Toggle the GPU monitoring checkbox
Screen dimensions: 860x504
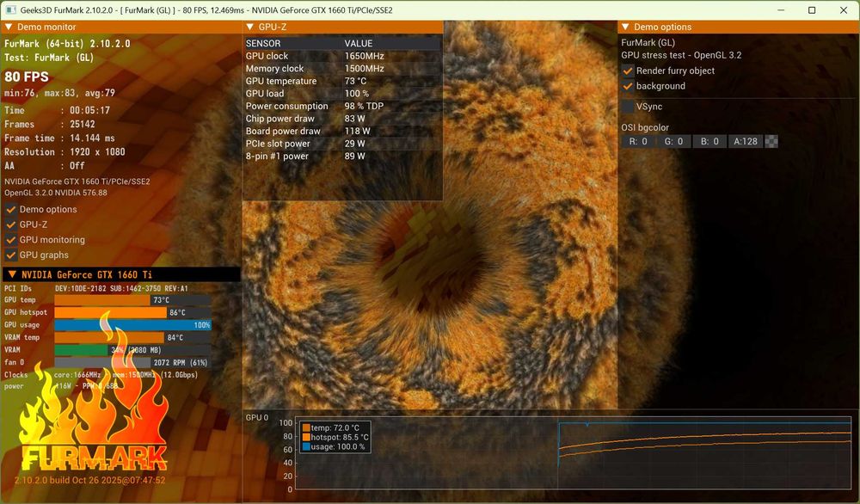pyautogui.click(x=11, y=240)
